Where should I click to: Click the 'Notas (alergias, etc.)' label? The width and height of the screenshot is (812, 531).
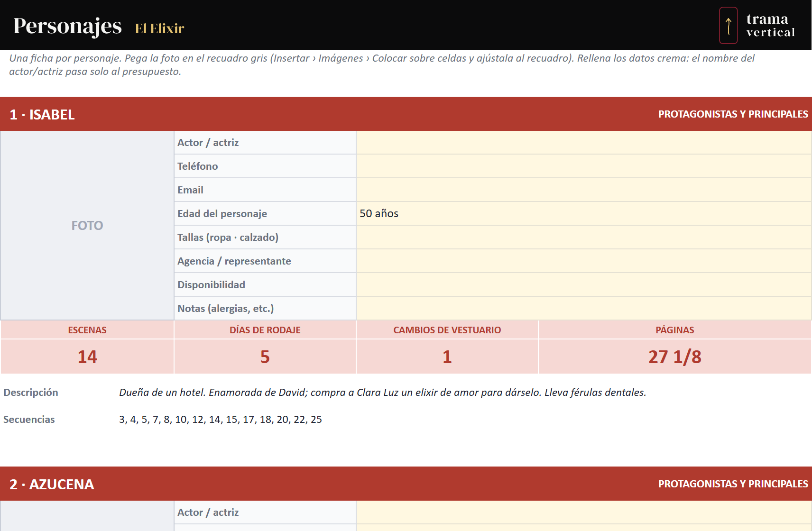click(x=226, y=309)
